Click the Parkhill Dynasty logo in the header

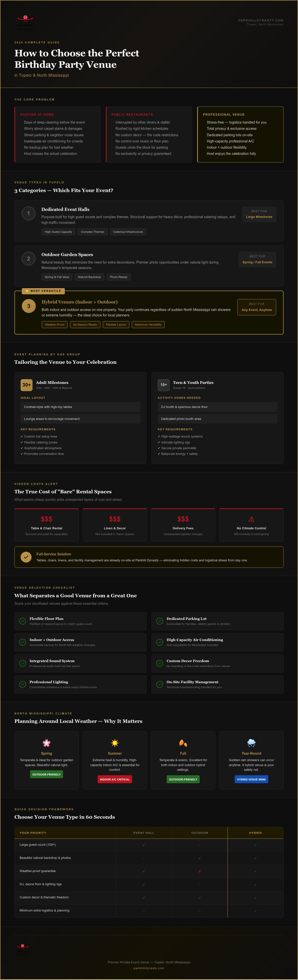[26, 23]
